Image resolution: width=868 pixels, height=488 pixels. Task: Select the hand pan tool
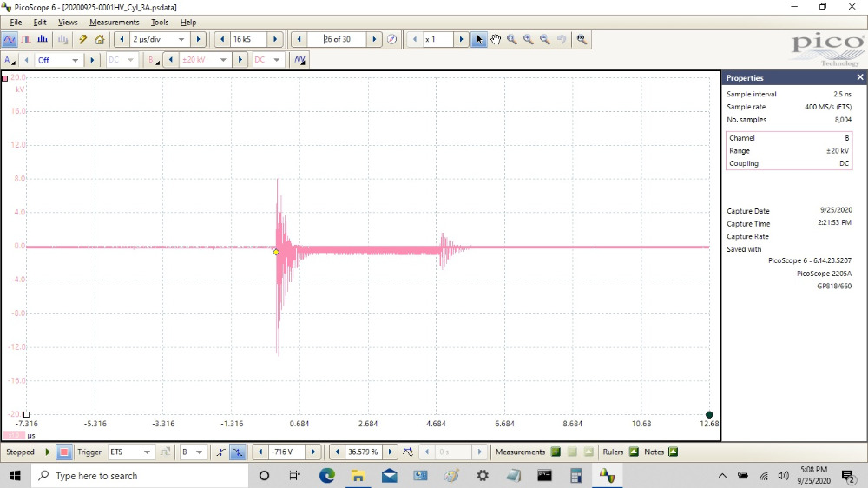pos(496,39)
